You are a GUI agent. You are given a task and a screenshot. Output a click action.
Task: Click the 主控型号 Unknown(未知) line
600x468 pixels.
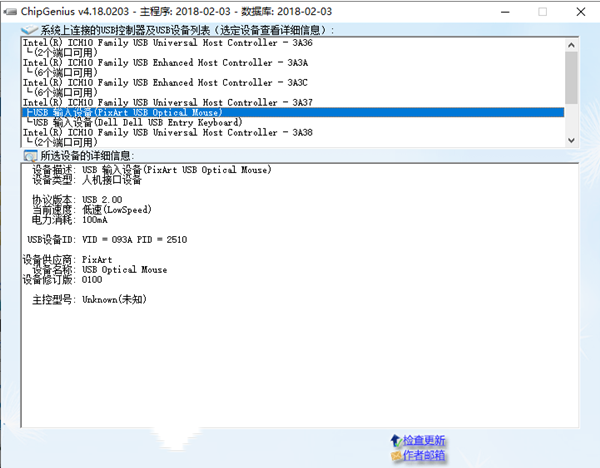89,299
